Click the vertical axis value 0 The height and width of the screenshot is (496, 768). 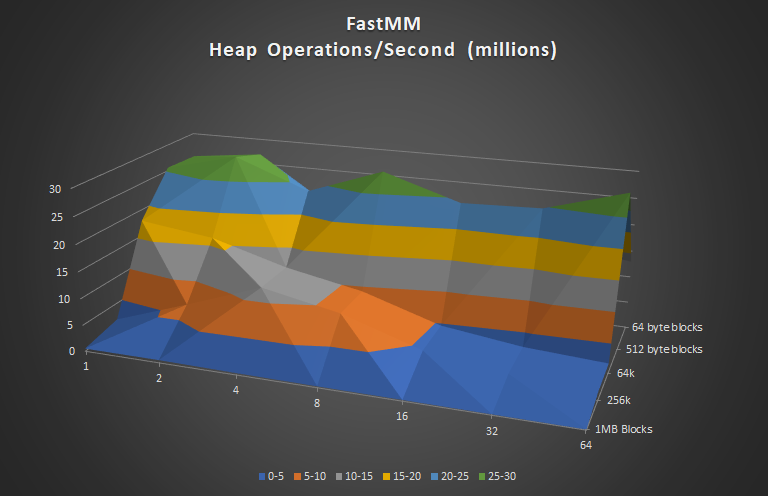[72, 351]
